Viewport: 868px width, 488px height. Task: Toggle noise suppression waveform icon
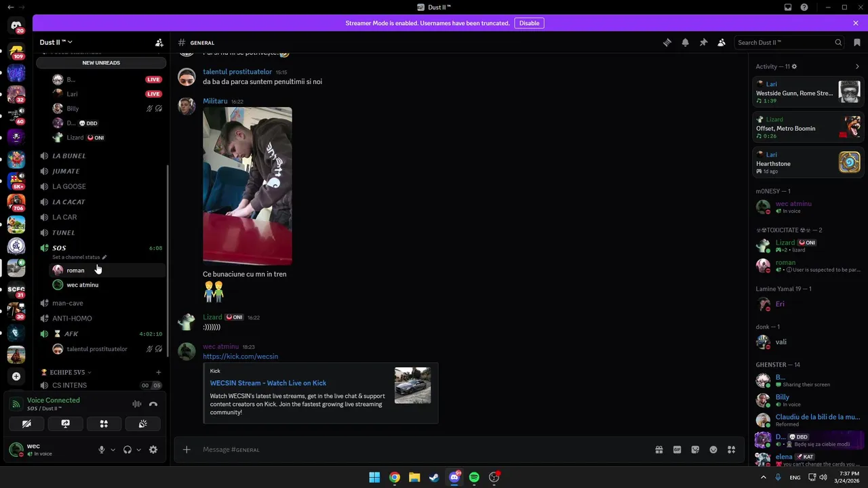pos(136,404)
